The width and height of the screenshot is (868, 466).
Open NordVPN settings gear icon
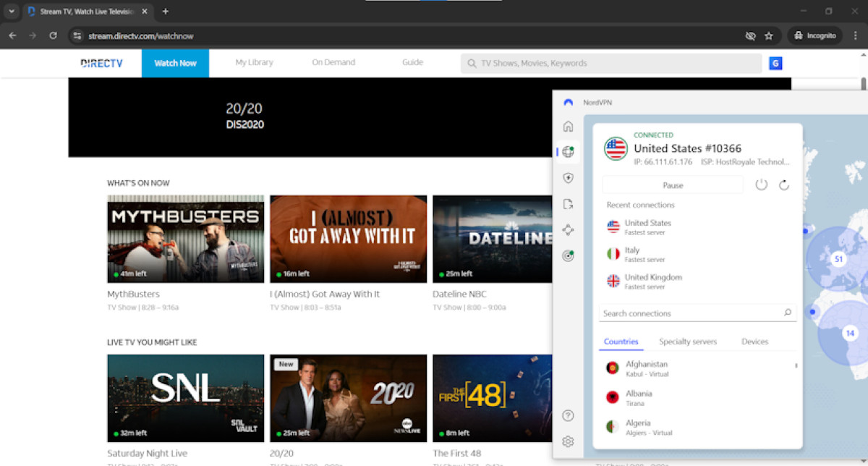(x=569, y=441)
